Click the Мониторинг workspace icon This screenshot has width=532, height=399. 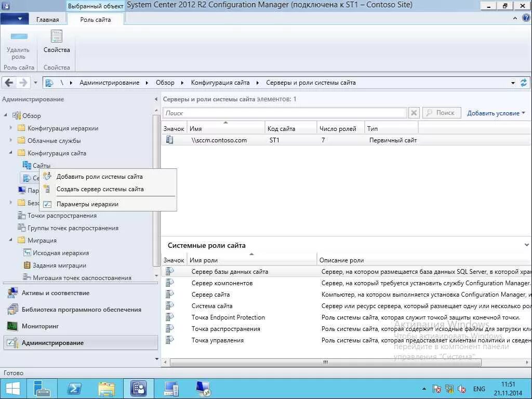[x=12, y=326]
